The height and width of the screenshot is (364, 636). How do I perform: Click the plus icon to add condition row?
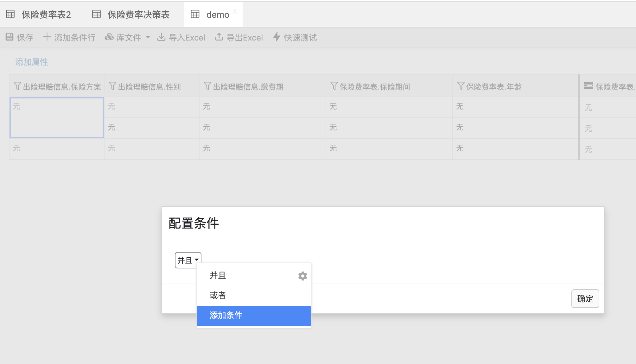click(x=47, y=37)
